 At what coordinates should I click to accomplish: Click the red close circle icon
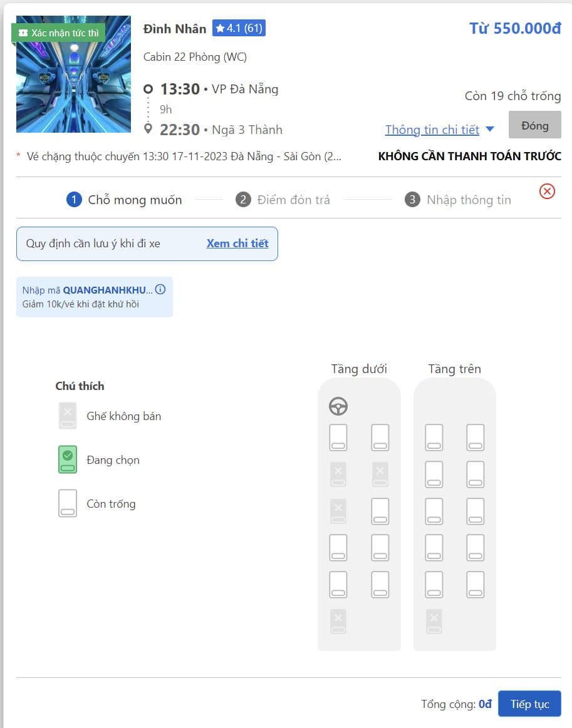547,192
